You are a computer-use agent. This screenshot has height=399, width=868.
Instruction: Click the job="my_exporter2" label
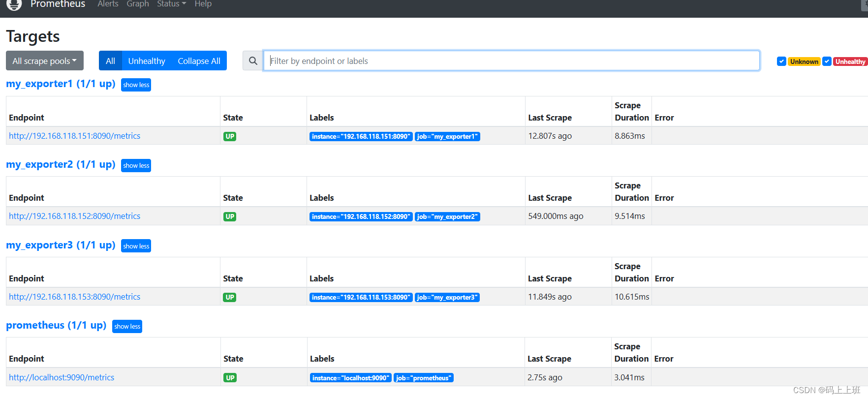coord(447,216)
